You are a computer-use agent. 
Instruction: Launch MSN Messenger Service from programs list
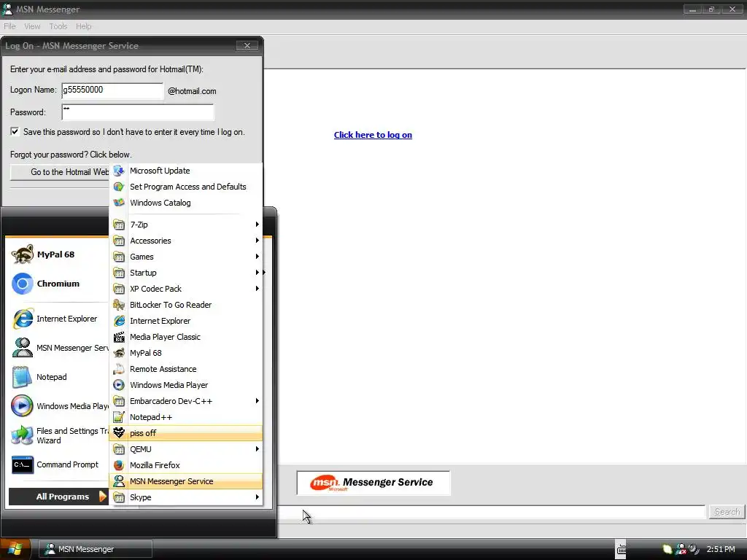(186, 481)
